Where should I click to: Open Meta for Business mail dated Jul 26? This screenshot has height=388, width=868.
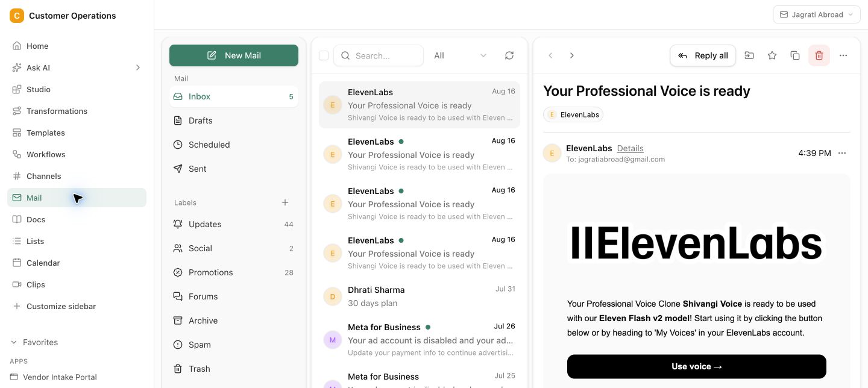point(420,340)
